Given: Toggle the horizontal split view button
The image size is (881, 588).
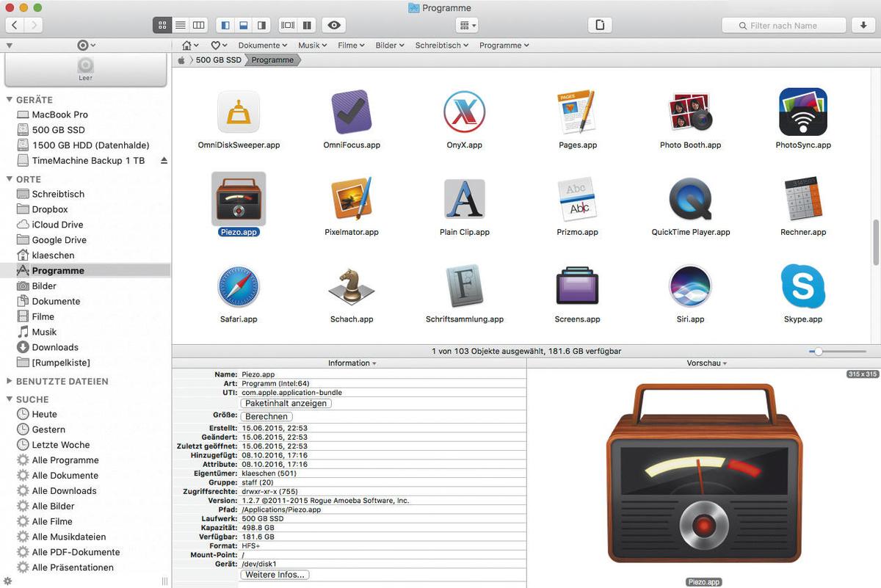Looking at the screenshot, I should pos(288,25).
